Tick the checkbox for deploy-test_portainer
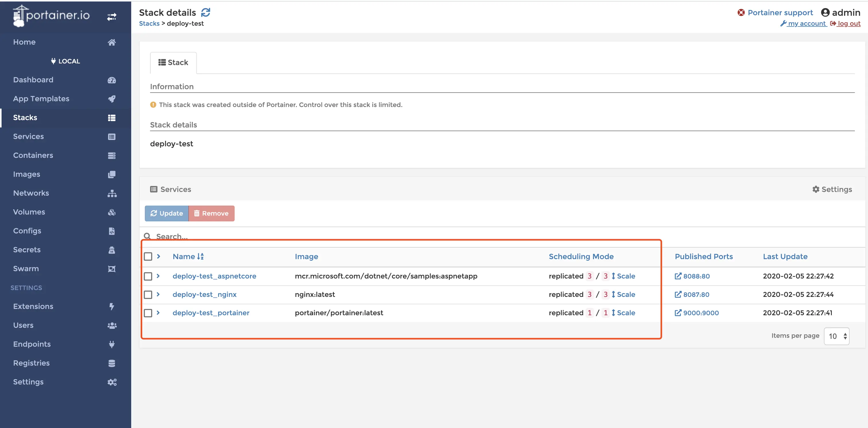Screen dimensions: 868x428 click(x=148, y=313)
